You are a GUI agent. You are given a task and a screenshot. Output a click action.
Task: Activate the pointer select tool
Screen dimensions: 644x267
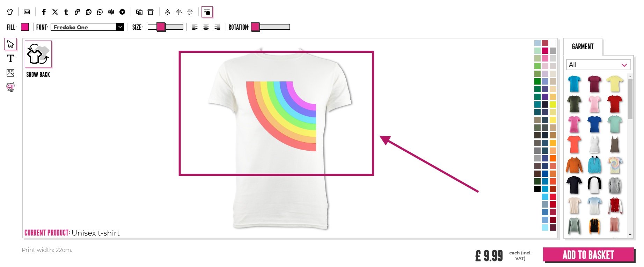tap(10, 44)
